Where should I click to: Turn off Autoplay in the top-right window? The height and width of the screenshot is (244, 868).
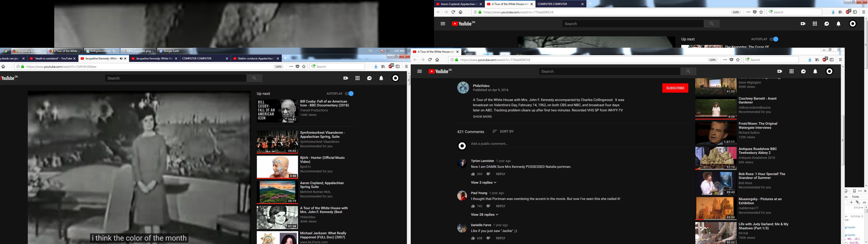point(774,39)
